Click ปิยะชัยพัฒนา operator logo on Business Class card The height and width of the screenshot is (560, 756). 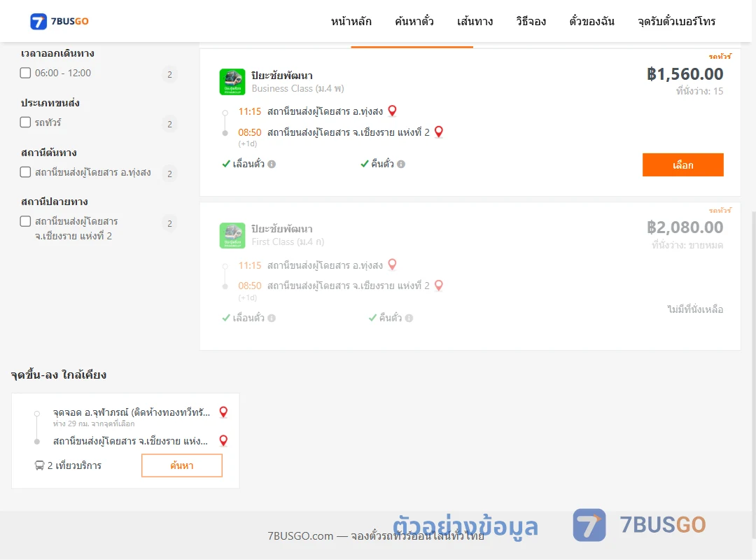pos(232,82)
